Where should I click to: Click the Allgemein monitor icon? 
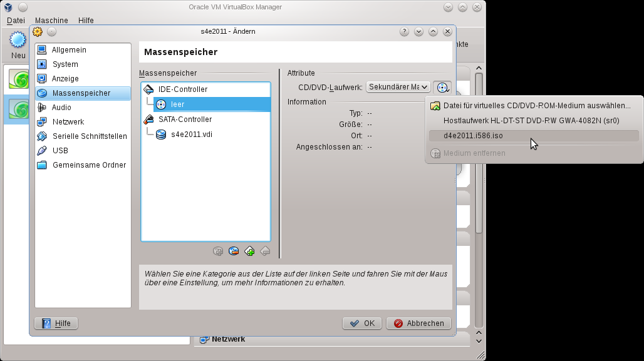(42, 49)
